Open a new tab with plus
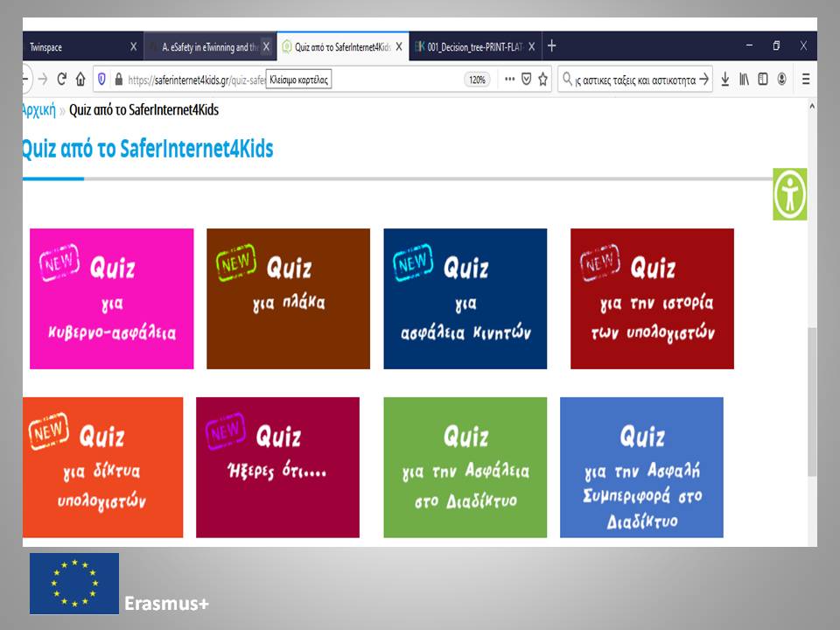The image size is (840, 630). click(552, 46)
